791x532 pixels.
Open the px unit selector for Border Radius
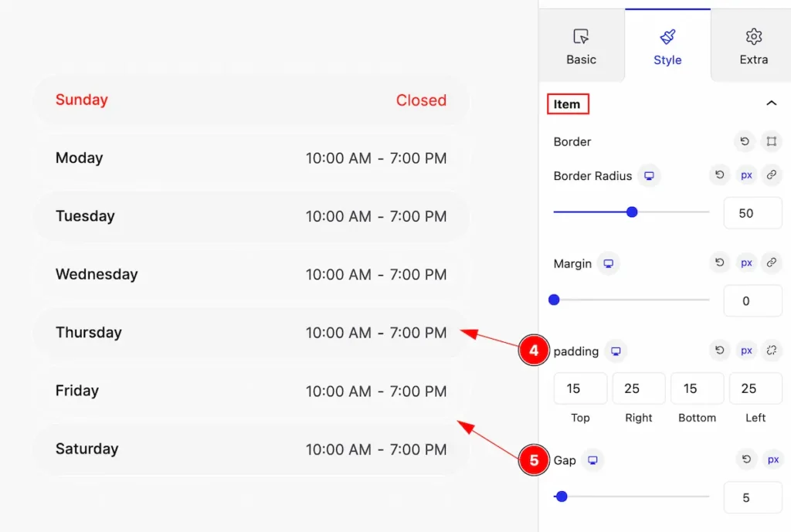tap(746, 175)
